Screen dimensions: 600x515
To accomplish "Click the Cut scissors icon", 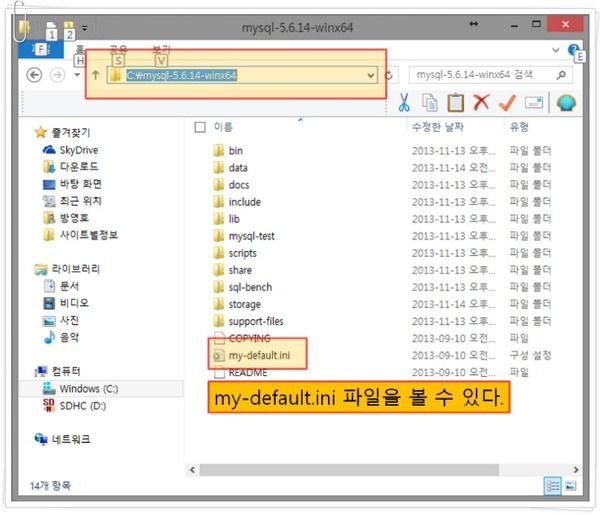I will point(404,103).
